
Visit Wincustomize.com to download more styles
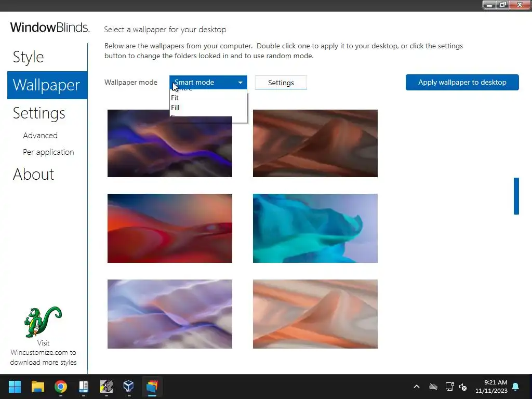pos(43,353)
